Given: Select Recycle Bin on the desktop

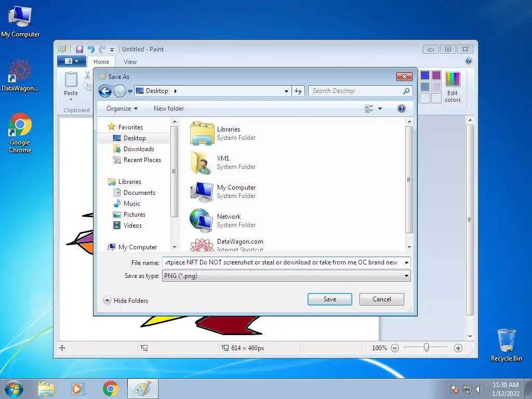Looking at the screenshot, I should click(506, 345).
